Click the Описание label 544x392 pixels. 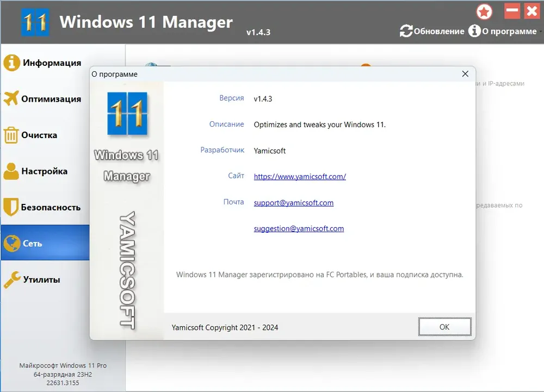coord(226,124)
